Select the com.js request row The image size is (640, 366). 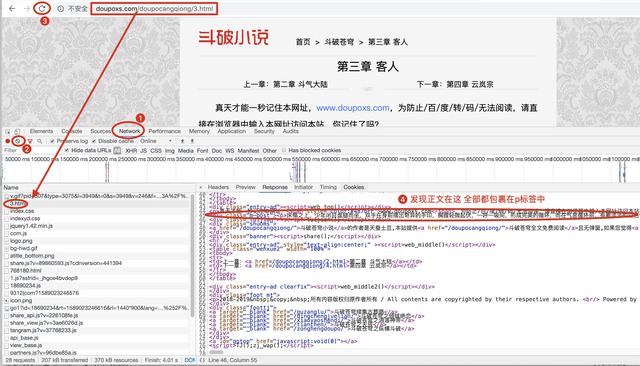point(97,233)
